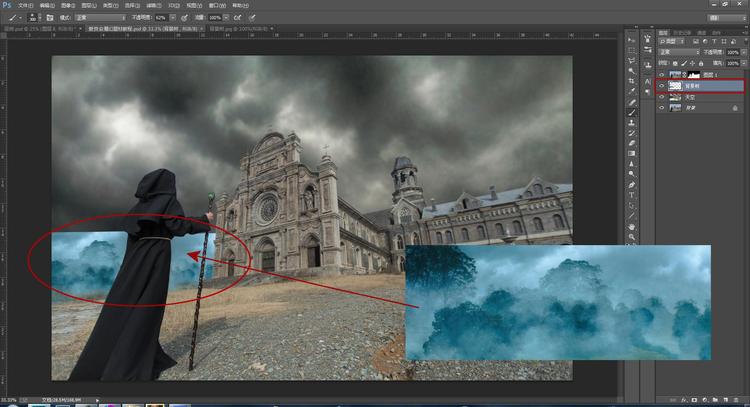Open the brush opacity slider arrow
Image resolution: width=750 pixels, height=407 pixels.
tap(173, 18)
